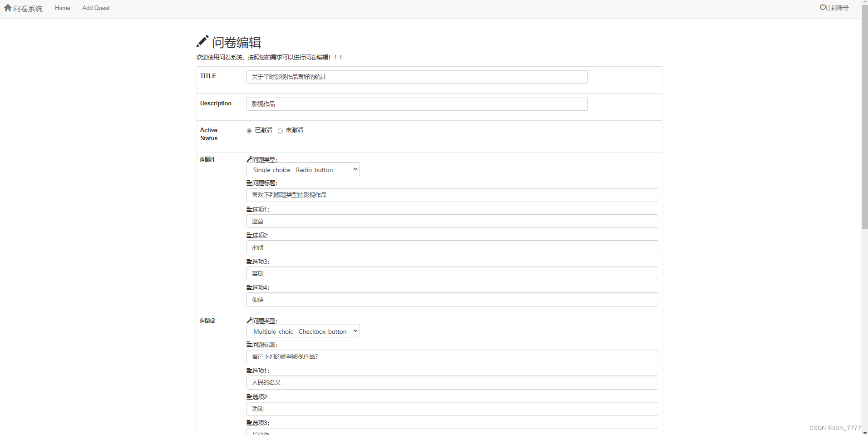
Task: Click list icon beside 问题1 选项3
Action: coord(249,262)
